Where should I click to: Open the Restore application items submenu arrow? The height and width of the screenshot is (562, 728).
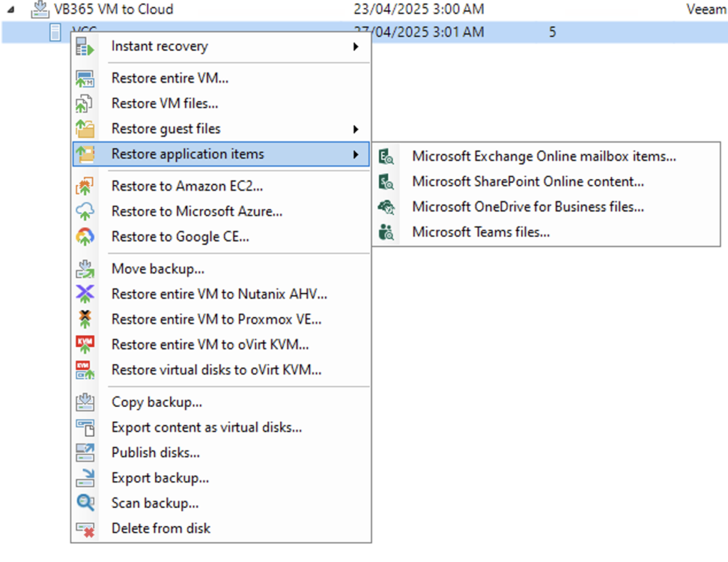coord(355,154)
